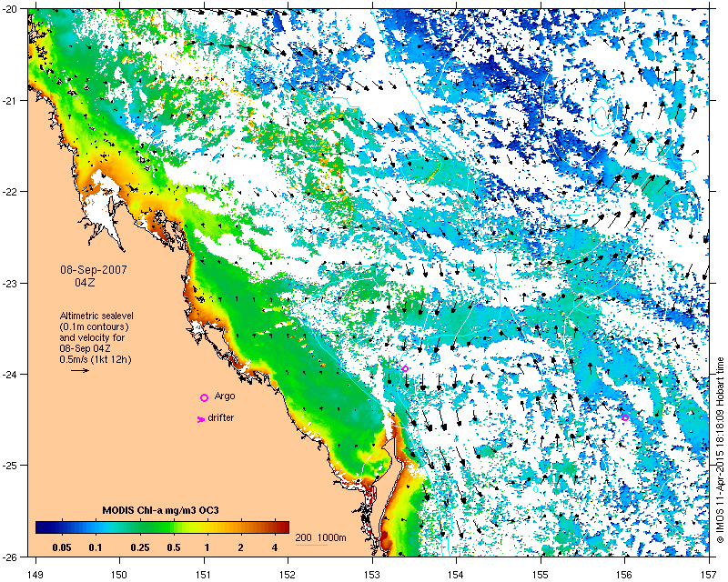Click the colorbar value '4'

pos(275,547)
